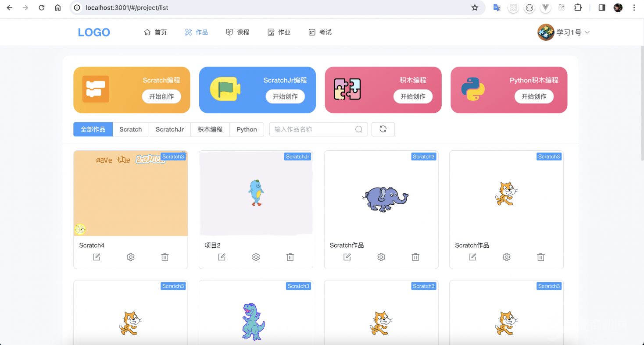Click trash icon under elephant project
The height and width of the screenshot is (345, 644).
click(x=415, y=257)
